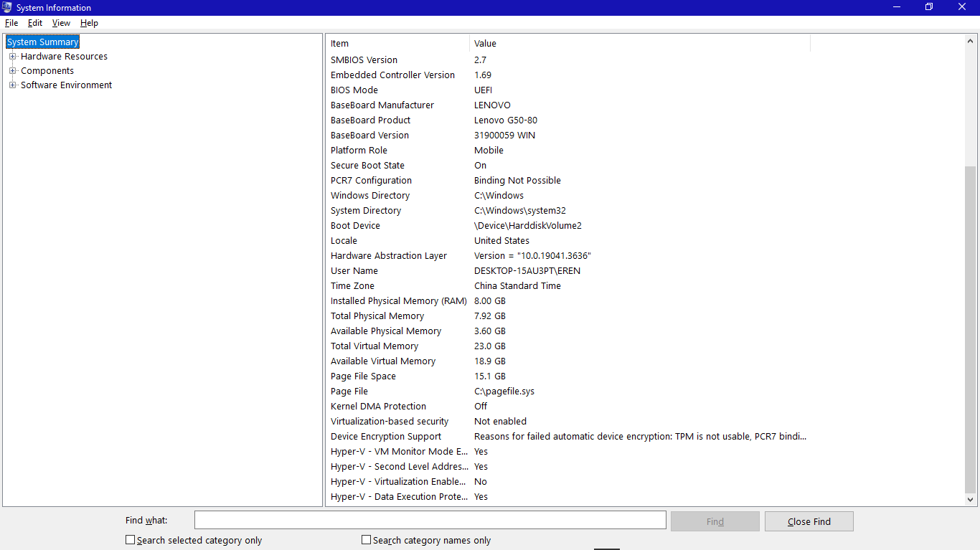Open the Edit menu
The height and width of the screenshot is (550, 980).
pos(35,23)
